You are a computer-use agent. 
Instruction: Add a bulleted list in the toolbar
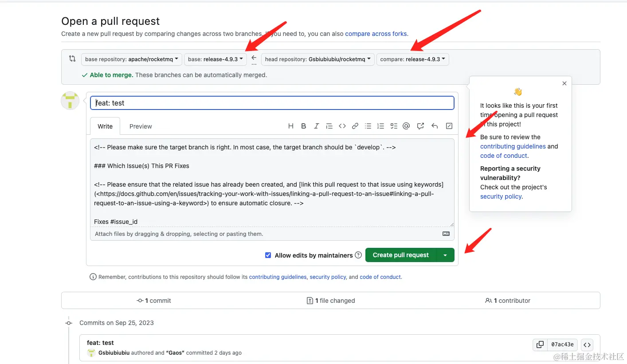(368, 126)
